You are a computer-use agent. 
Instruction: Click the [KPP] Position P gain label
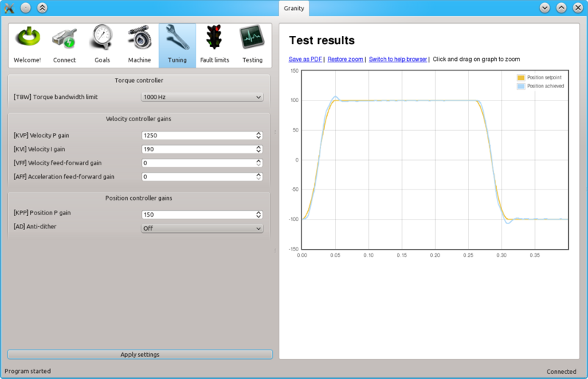(42, 212)
